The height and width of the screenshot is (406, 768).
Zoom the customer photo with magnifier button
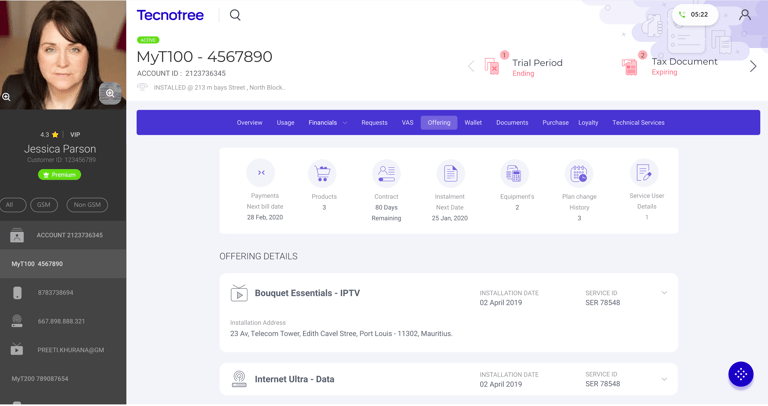[x=110, y=93]
